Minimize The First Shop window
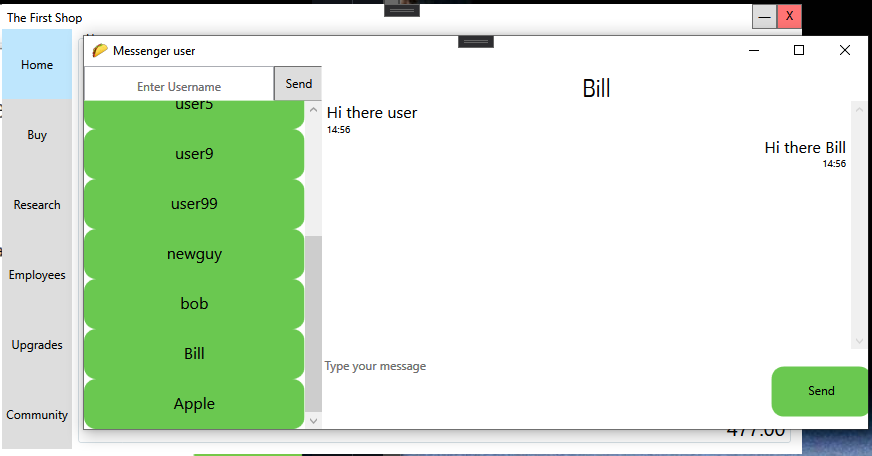The image size is (872, 456). click(x=765, y=17)
